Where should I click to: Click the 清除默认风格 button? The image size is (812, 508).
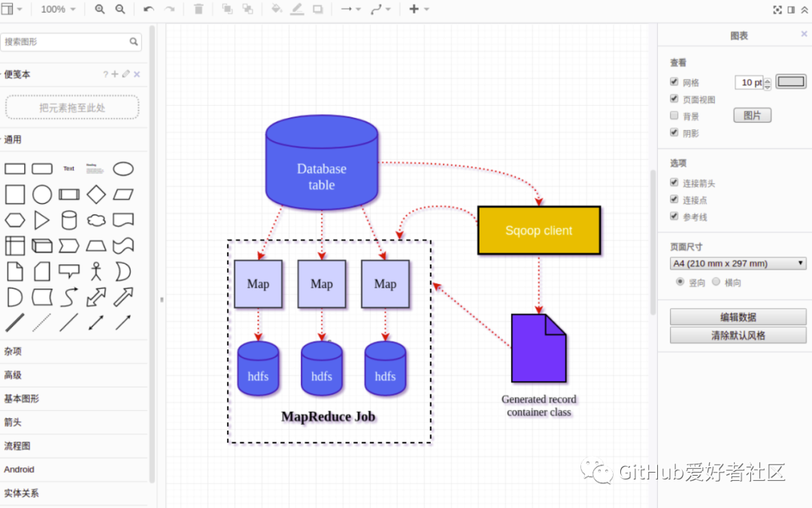click(x=738, y=336)
